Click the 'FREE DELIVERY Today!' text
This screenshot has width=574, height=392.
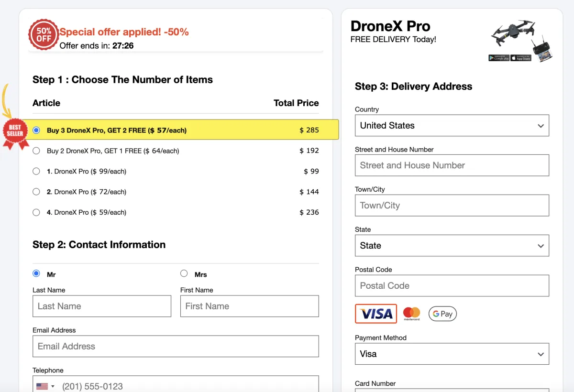393,40
